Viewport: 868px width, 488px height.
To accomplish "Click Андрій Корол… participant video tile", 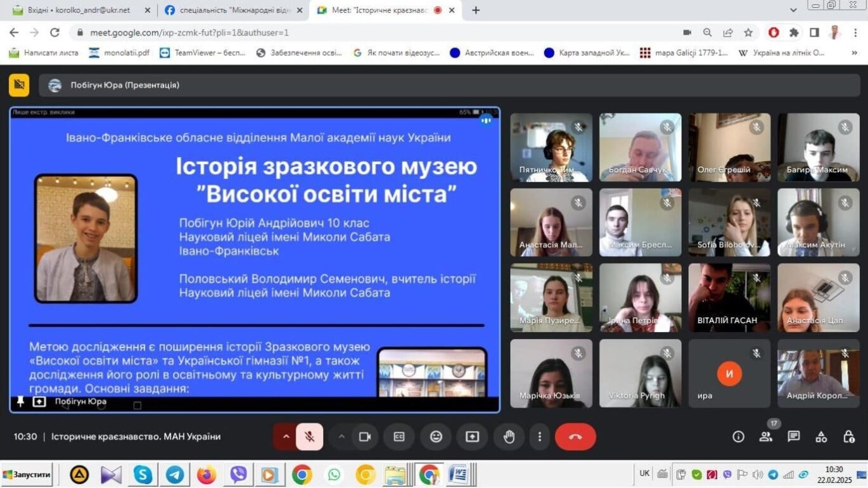I will 818,373.
